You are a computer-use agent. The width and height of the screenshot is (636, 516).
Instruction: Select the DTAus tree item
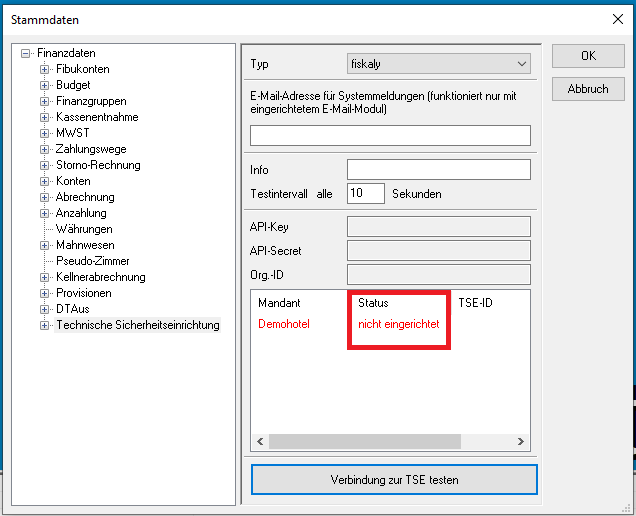coord(73,309)
